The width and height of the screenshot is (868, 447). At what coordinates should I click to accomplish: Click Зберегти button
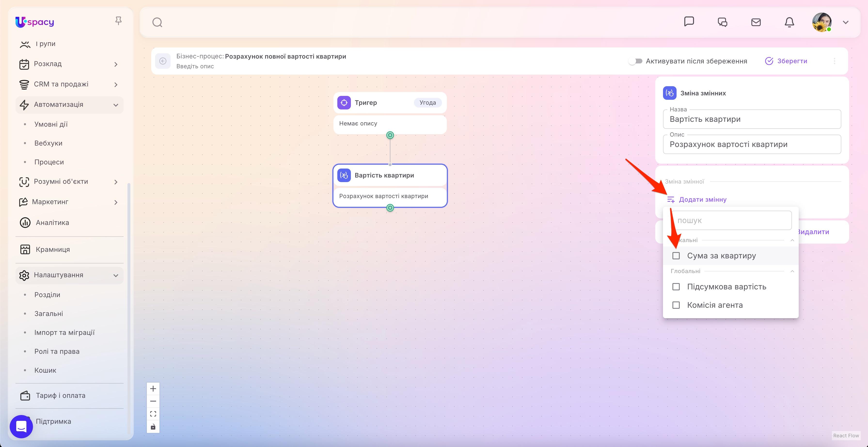click(x=786, y=61)
